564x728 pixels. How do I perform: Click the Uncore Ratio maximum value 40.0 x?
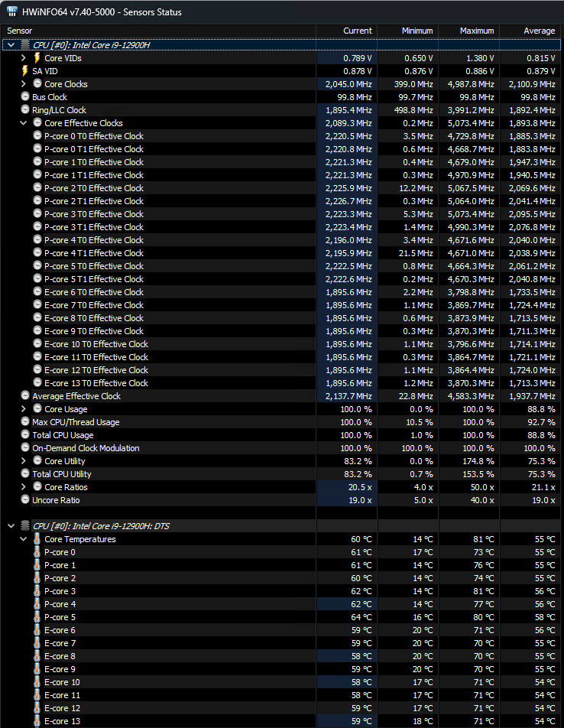point(482,500)
